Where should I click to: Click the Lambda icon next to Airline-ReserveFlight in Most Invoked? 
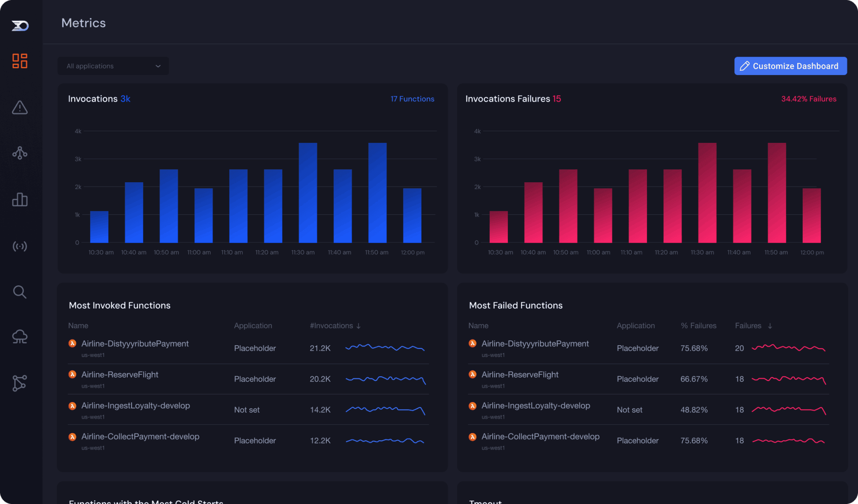[x=72, y=375]
